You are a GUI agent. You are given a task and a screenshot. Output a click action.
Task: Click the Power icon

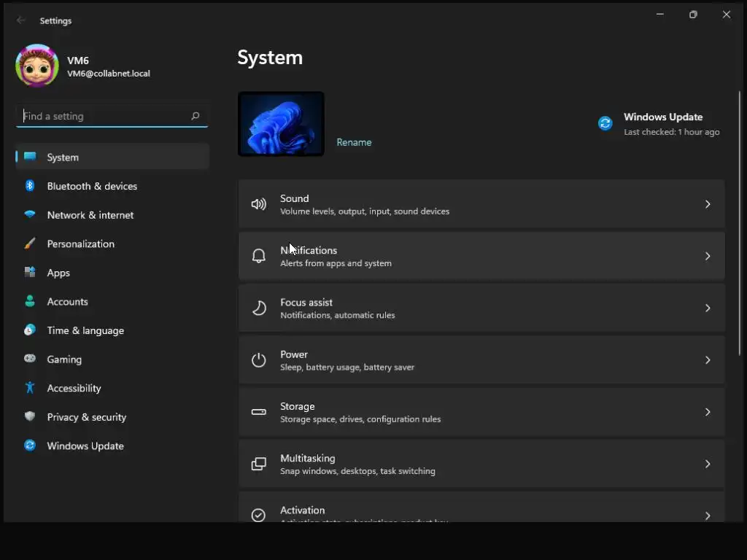259,360
